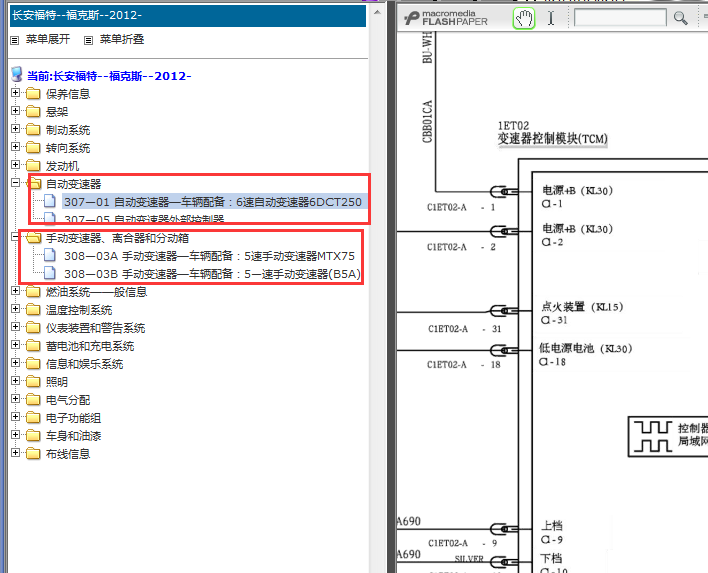This screenshot has height=573, width=708.
Task: Expand the 燃油系统 folder node
Action: [x=15, y=291]
